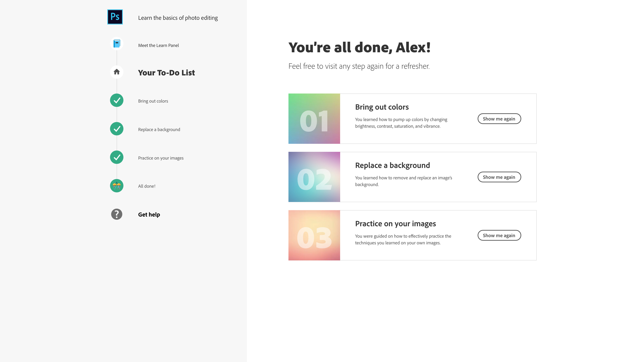Screen dimensions: 644x362
Task: Click the 02 gradient thumbnail
Action: [x=314, y=177]
